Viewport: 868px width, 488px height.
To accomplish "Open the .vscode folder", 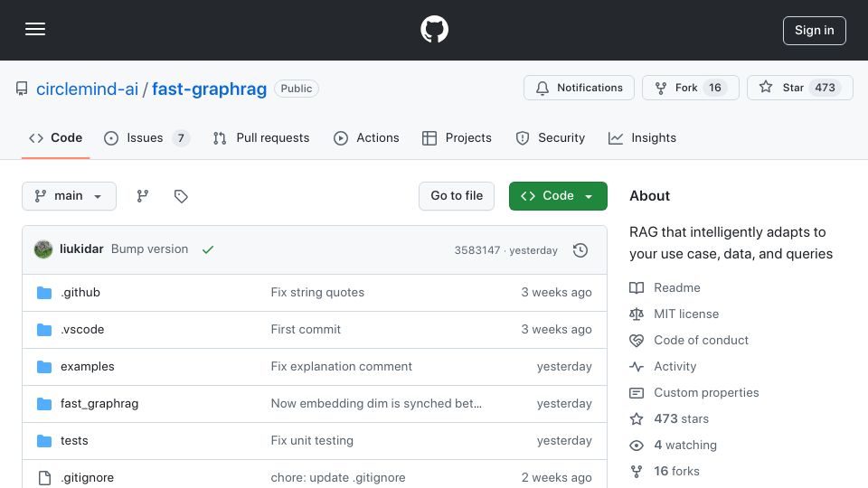I will point(82,329).
